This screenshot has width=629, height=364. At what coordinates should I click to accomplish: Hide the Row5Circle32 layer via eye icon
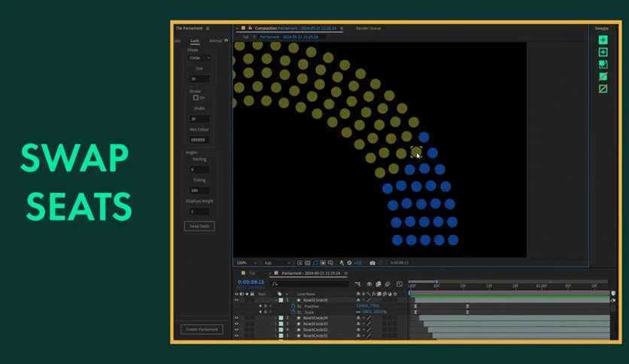[237, 330]
